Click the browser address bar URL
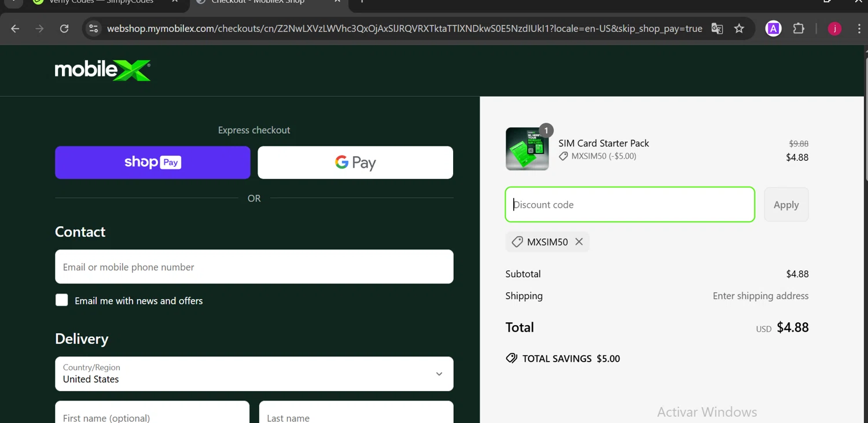This screenshot has height=423, width=868. [x=404, y=28]
